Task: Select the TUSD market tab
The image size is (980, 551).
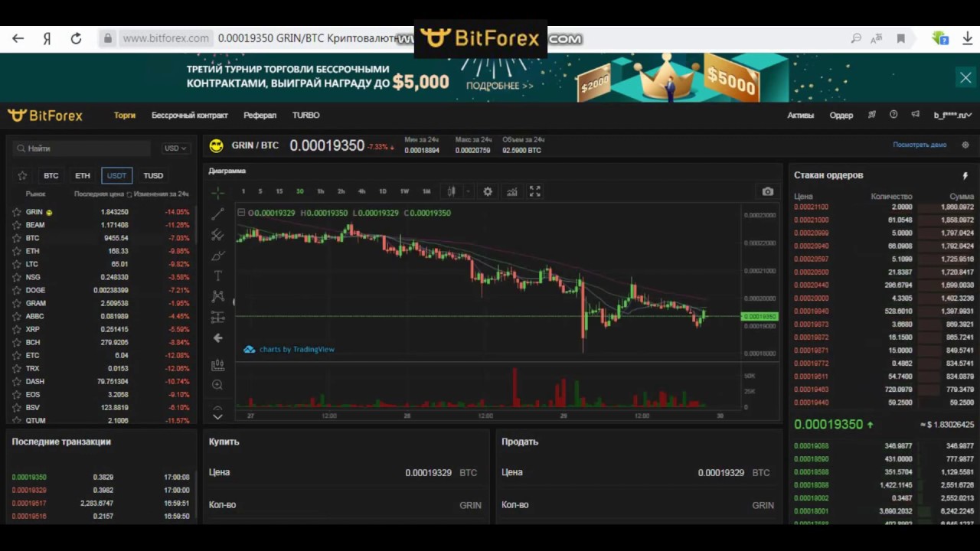Action: coord(153,175)
